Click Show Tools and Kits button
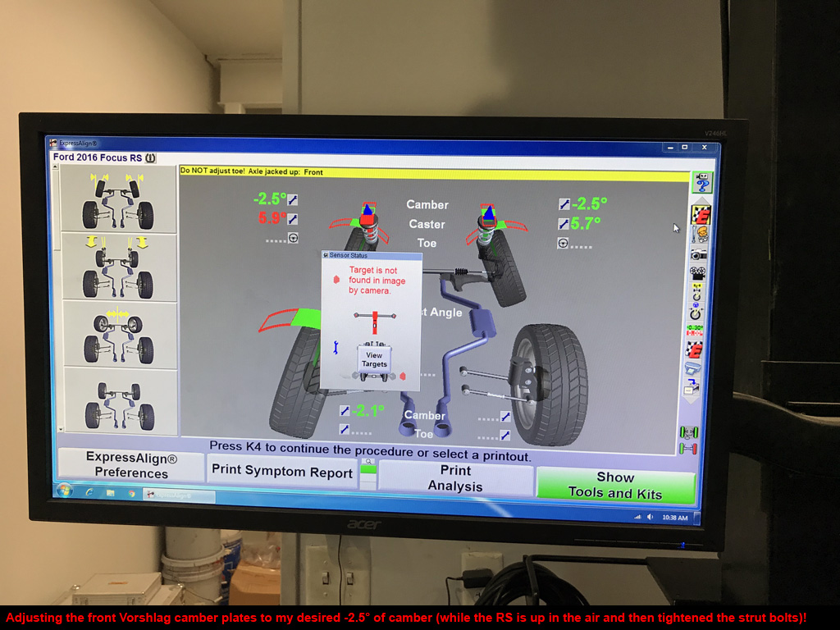 coord(615,486)
